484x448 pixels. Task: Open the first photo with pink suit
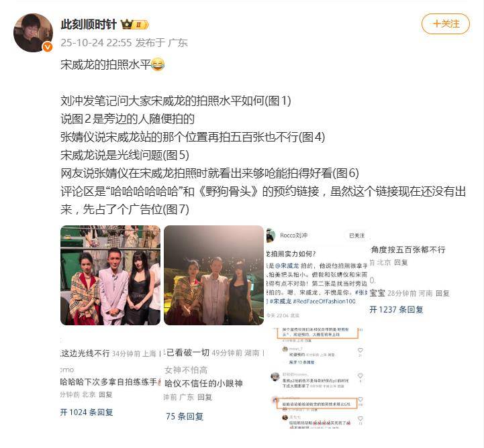pos(111,275)
